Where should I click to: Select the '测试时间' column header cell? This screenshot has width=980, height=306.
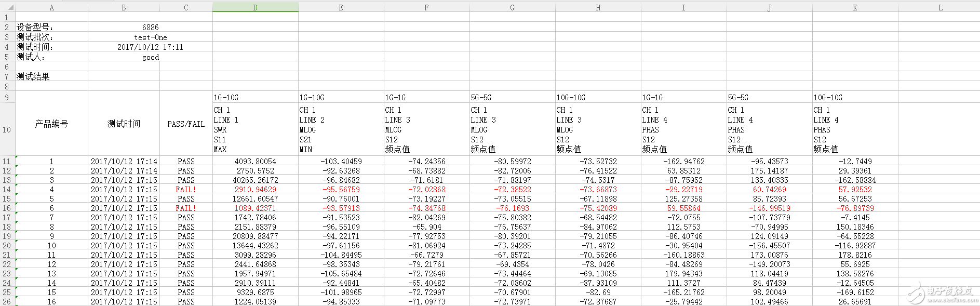click(124, 124)
